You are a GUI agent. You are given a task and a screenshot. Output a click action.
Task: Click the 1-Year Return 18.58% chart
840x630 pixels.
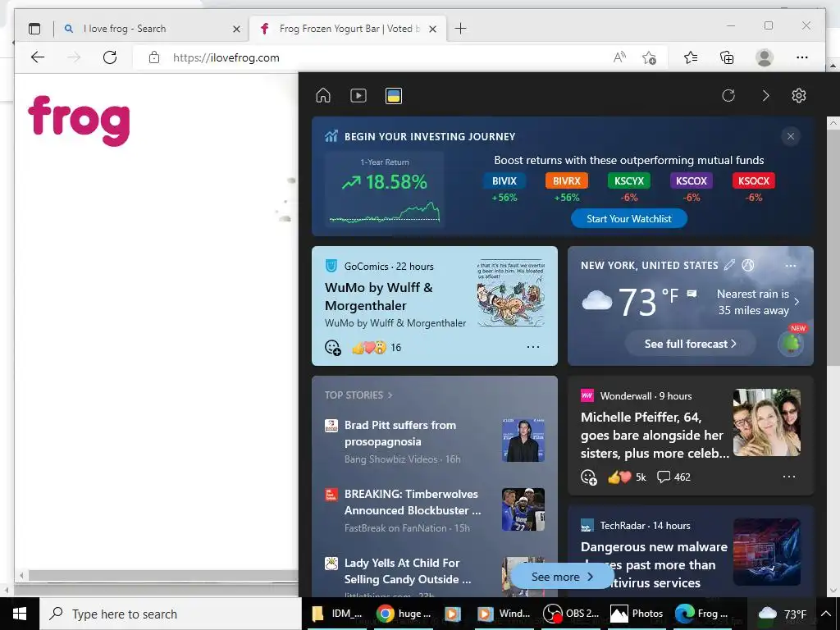point(385,189)
